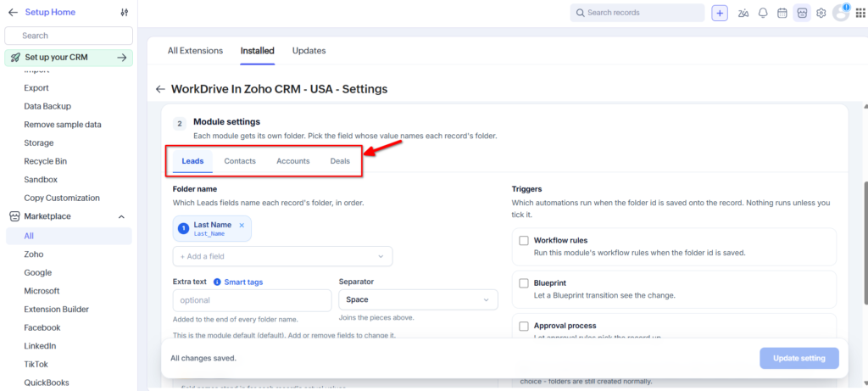Open Copy Customization
The image size is (868, 391).
click(62, 198)
